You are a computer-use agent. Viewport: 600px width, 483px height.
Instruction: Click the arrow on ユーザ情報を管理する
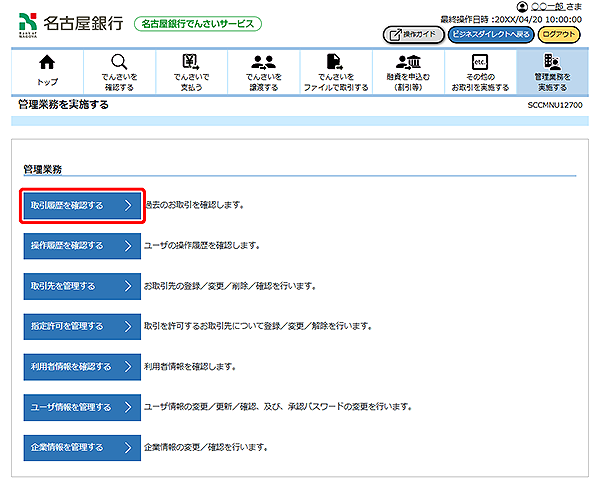[127, 407]
